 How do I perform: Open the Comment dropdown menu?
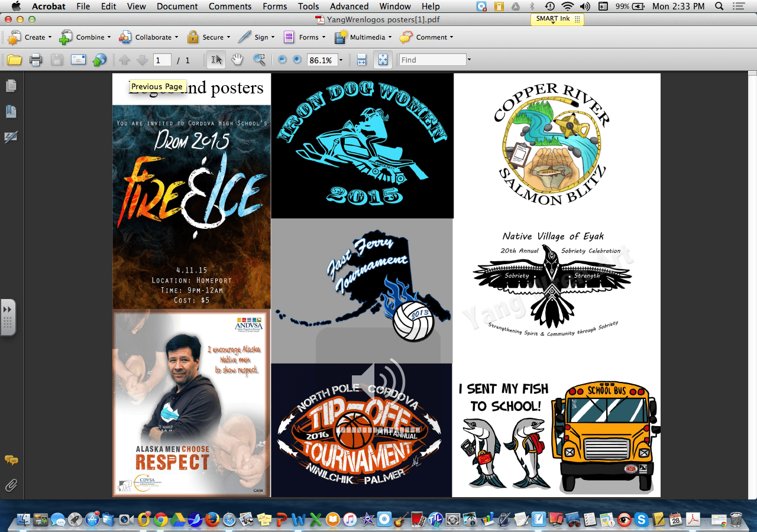tap(426, 37)
